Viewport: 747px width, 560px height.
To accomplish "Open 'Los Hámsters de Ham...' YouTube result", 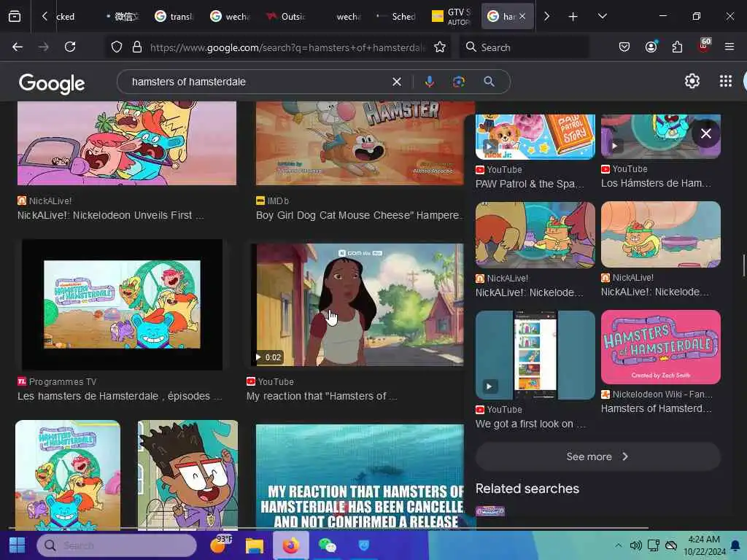I will pyautogui.click(x=656, y=183).
